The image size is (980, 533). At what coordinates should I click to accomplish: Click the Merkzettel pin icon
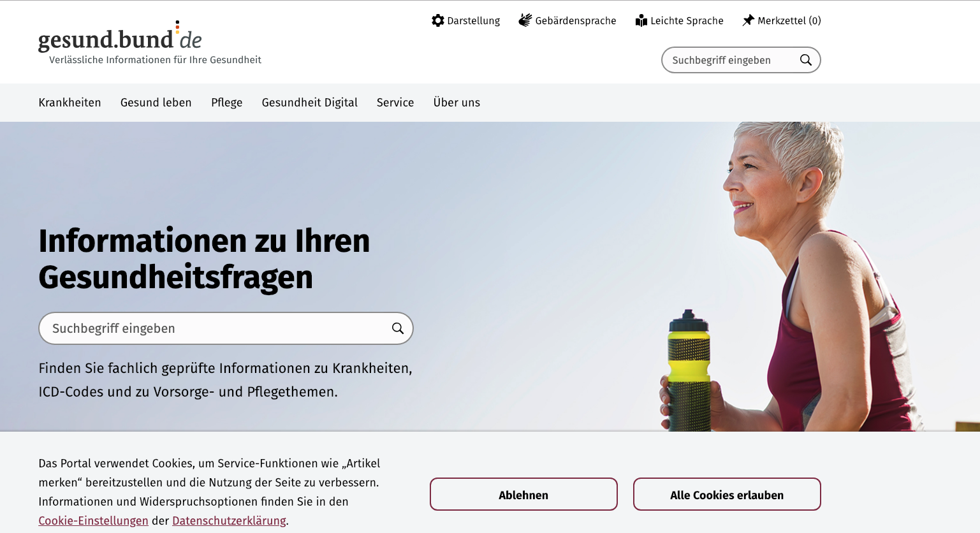point(748,20)
